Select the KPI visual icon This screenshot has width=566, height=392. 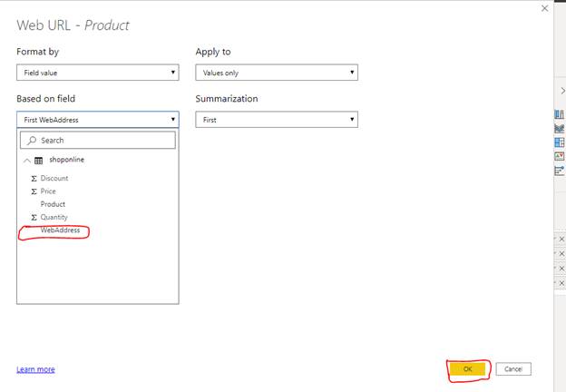(559, 156)
